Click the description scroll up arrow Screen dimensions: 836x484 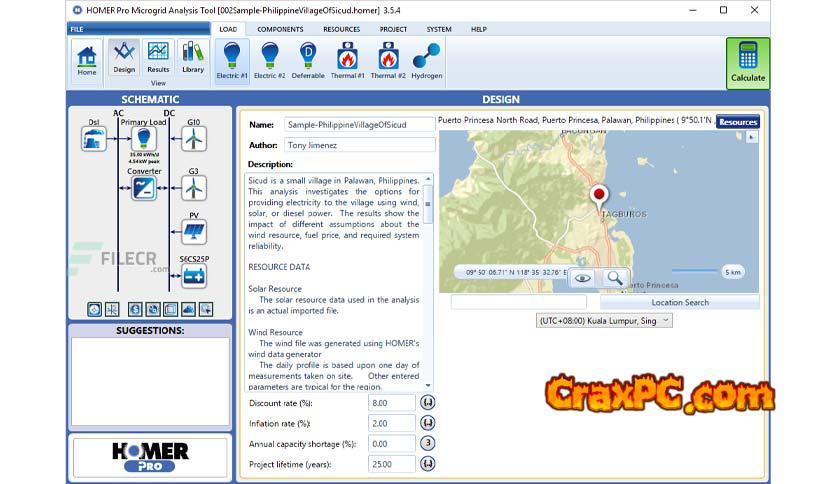click(x=428, y=179)
